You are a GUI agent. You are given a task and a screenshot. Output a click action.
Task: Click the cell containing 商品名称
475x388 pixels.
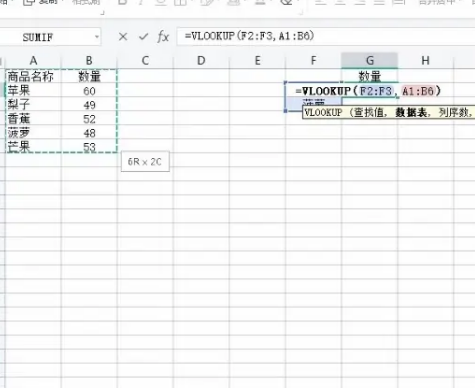pyautogui.click(x=33, y=76)
